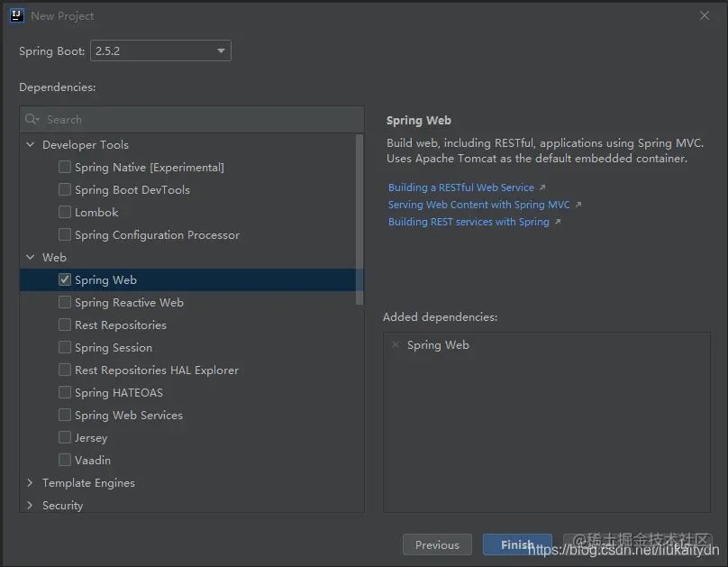Remove Spring Web via its X icon

click(396, 344)
